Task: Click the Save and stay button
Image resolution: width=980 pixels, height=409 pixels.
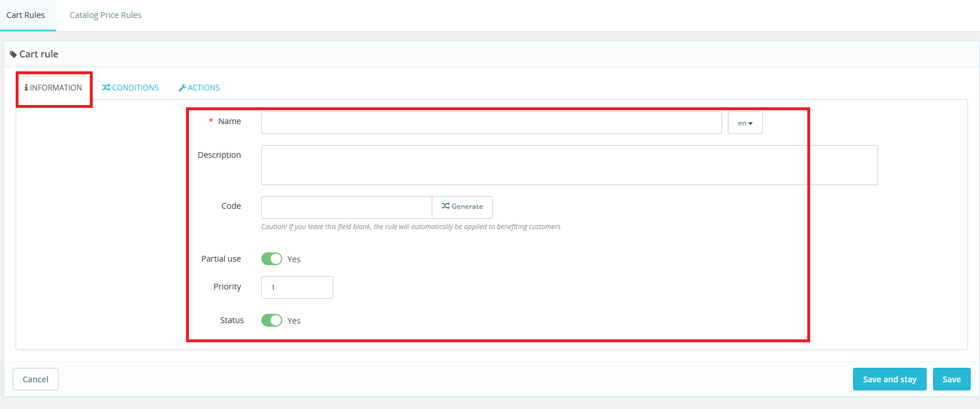Action: coord(889,379)
